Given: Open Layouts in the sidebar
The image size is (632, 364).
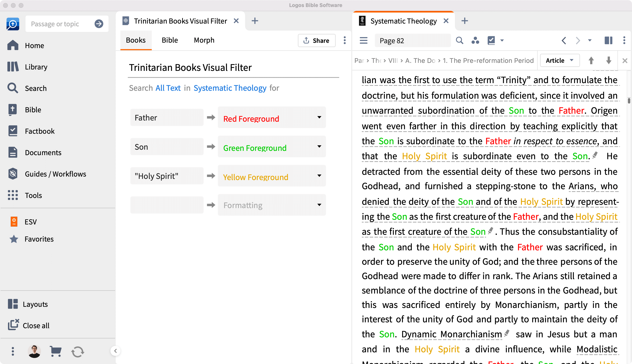Looking at the screenshot, I should 28,304.
